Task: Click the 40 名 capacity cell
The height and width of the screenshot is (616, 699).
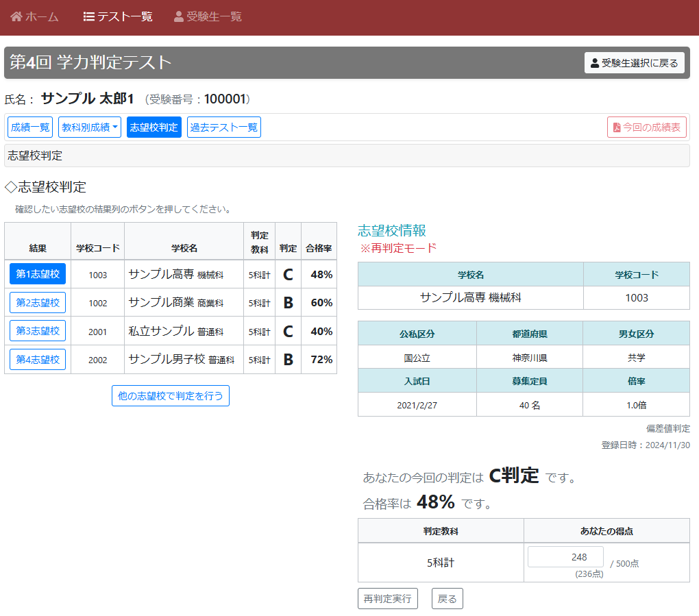Action: pyautogui.click(x=530, y=405)
